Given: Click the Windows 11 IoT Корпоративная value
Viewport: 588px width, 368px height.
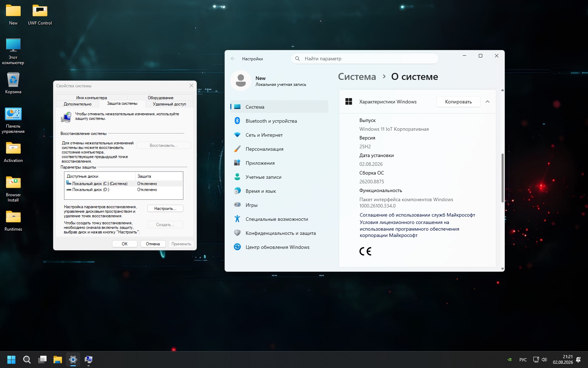Looking at the screenshot, I should [x=394, y=129].
